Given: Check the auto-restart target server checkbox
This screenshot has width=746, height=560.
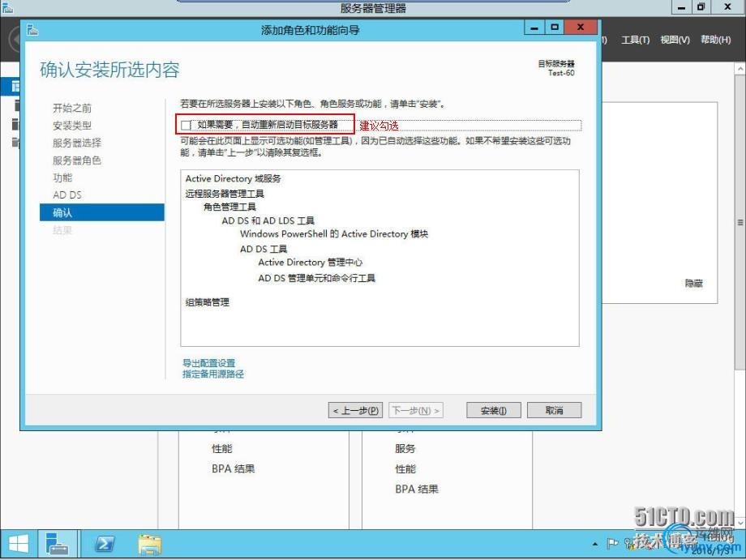Looking at the screenshot, I should pos(186,125).
